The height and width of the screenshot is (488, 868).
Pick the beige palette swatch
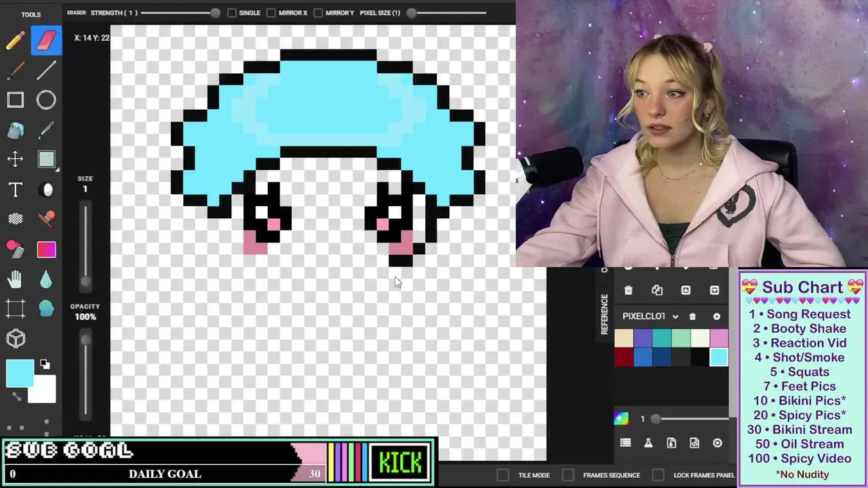coord(624,338)
